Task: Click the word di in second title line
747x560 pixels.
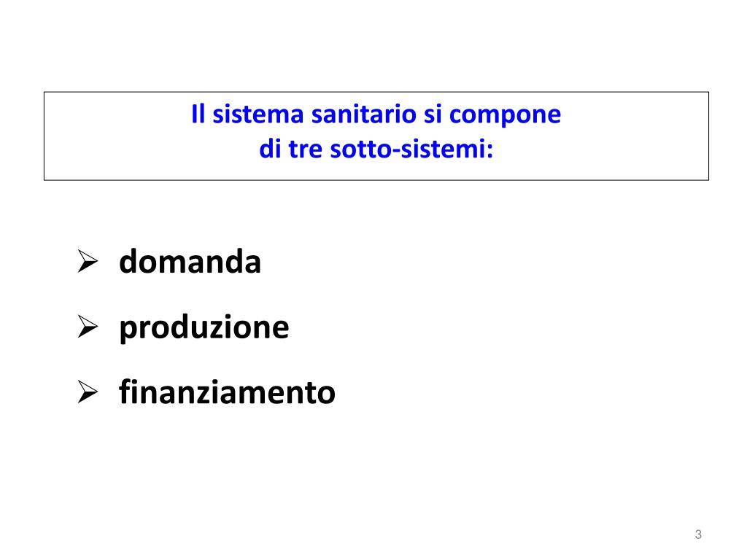Action: tap(270, 149)
